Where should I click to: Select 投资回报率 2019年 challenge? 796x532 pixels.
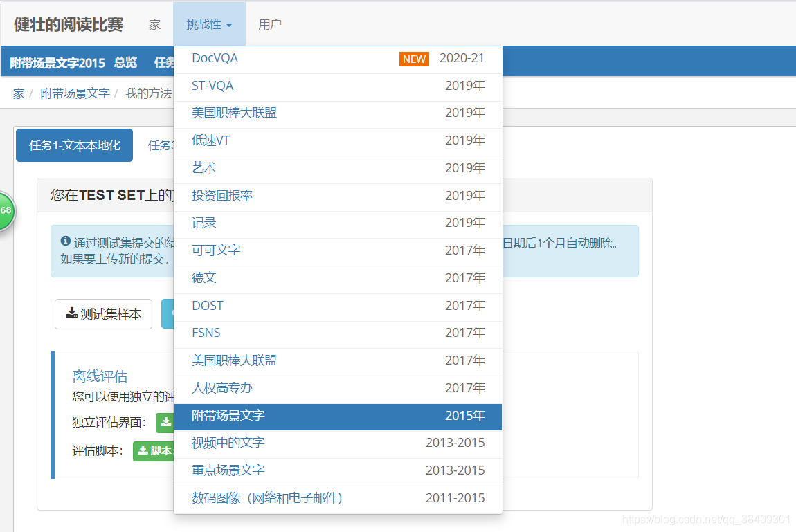338,196
